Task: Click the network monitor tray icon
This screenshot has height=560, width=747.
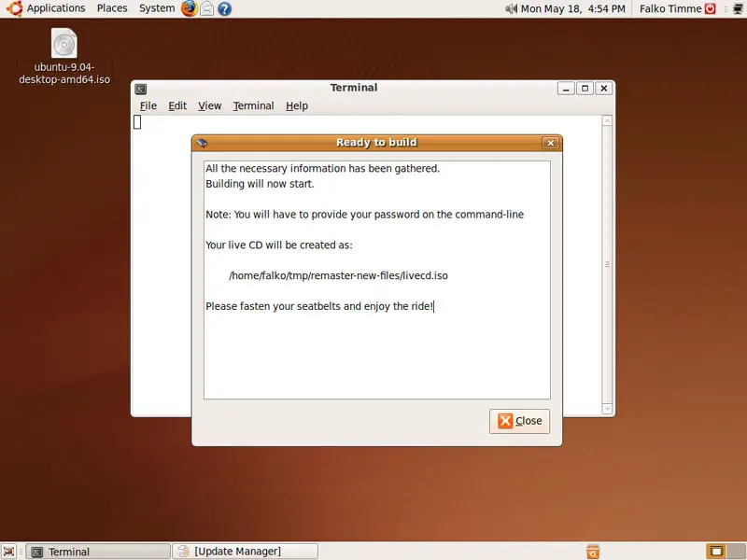Action: (x=738, y=8)
